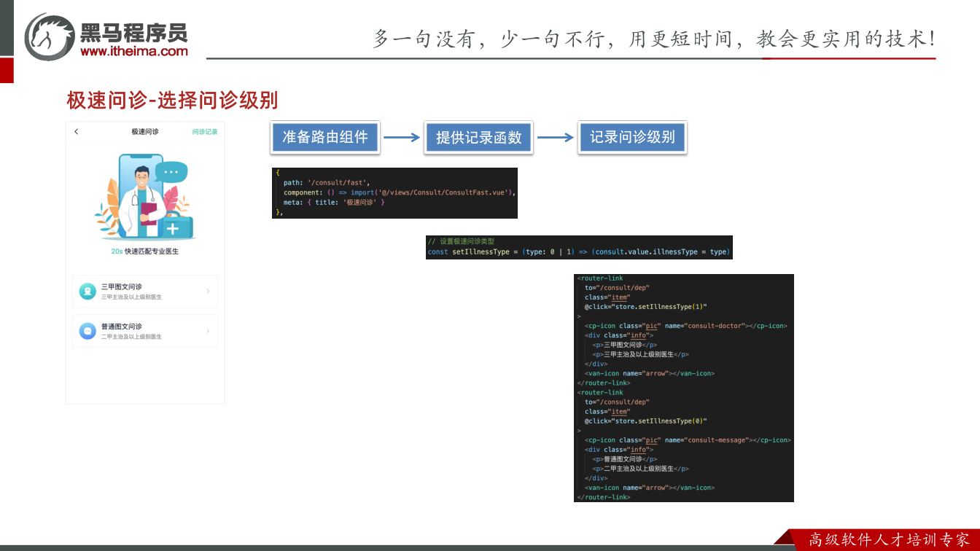Click the code line path: '/consult/fast'
This screenshot has width=980, height=551.
(327, 183)
